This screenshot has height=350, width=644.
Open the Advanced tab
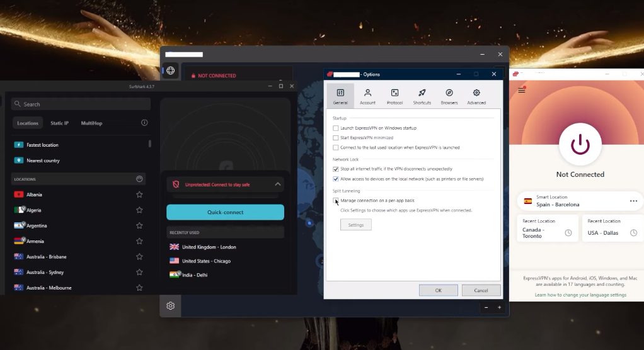click(x=476, y=96)
